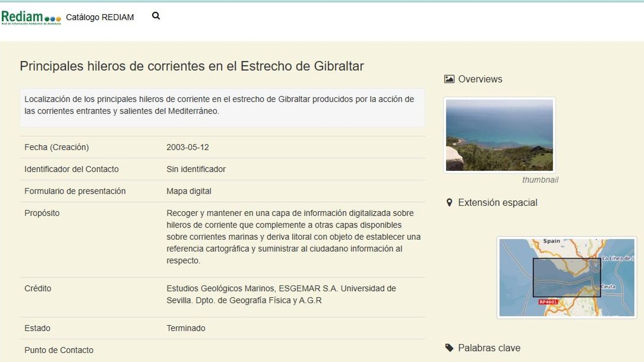Image resolution: width=644 pixels, height=362 pixels.
Task: Click the thumbnail caption text
Action: pyautogui.click(x=540, y=180)
